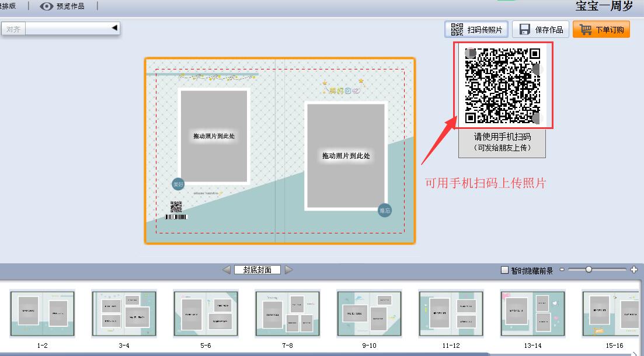644x356 pixels.
Task: Click the 请使用手机扫码 caption
Action: coord(502,137)
